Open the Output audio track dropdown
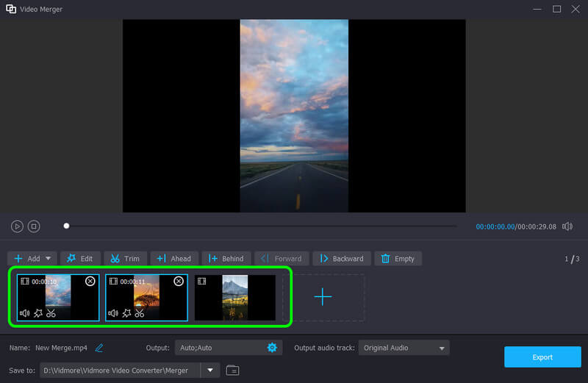 point(404,348)
